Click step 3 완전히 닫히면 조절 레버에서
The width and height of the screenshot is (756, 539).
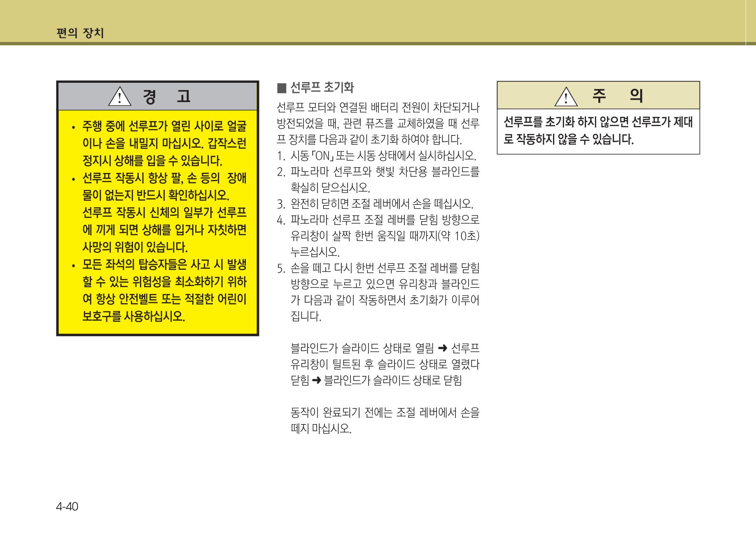(x=376, y=204)
